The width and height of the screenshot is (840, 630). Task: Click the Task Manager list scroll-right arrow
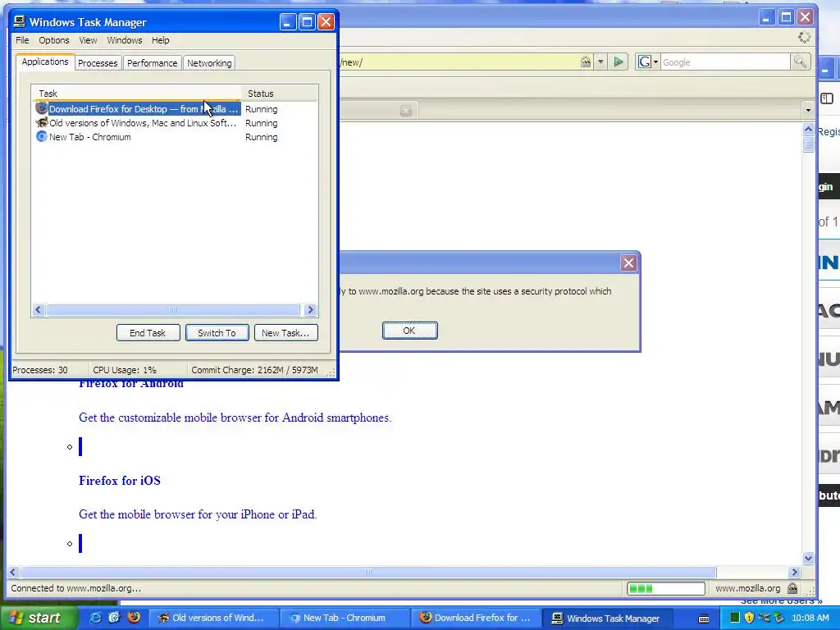[x=310, y=309]
